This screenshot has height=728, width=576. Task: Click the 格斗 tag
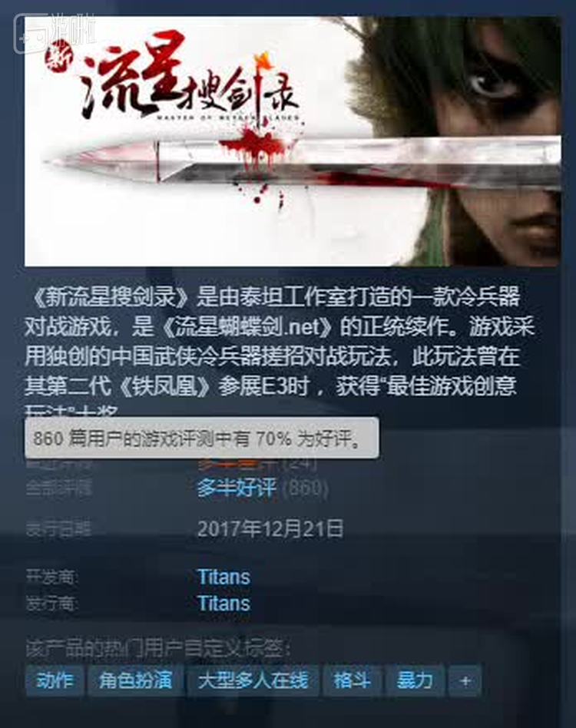353,681
